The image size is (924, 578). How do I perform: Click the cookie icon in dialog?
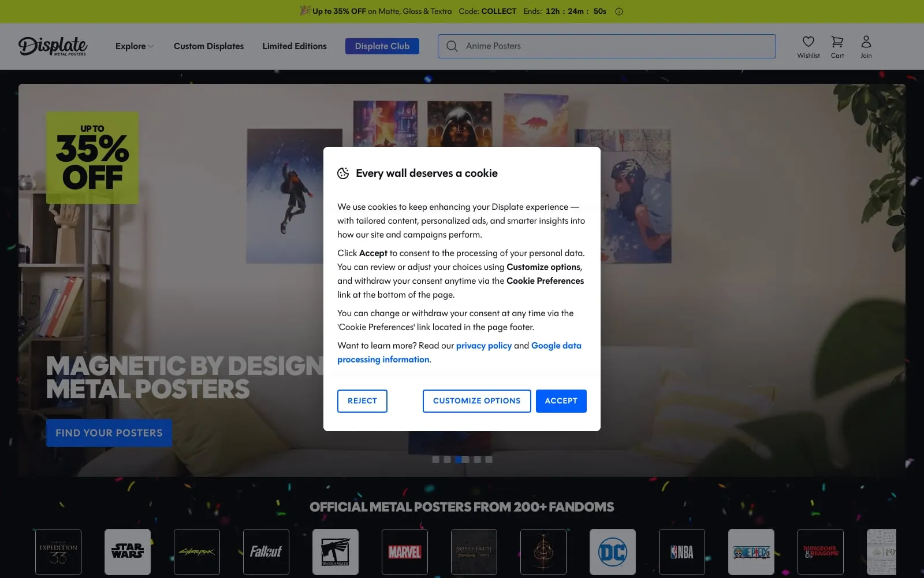click(x=343, y=173)
